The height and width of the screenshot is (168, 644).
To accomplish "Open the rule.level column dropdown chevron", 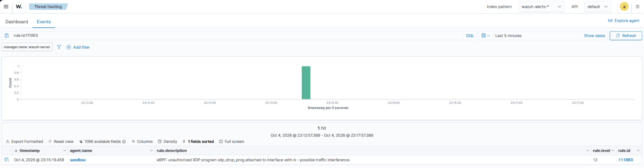I will 613,151.
